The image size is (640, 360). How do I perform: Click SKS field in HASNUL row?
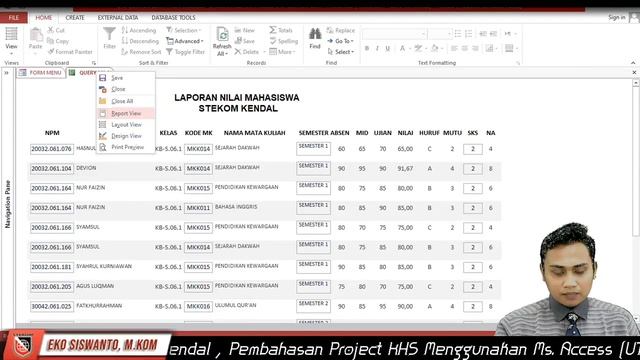(x=473, y=149)
